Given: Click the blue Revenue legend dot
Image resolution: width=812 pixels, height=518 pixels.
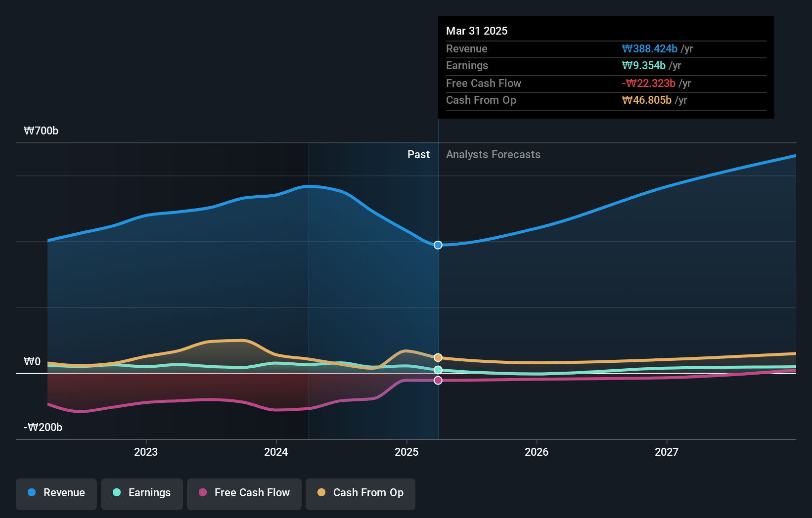Looking at the screenshot, I should click(32, 493).
